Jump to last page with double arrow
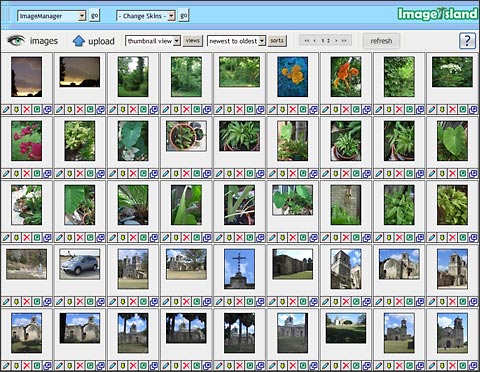 pos(344,41)
